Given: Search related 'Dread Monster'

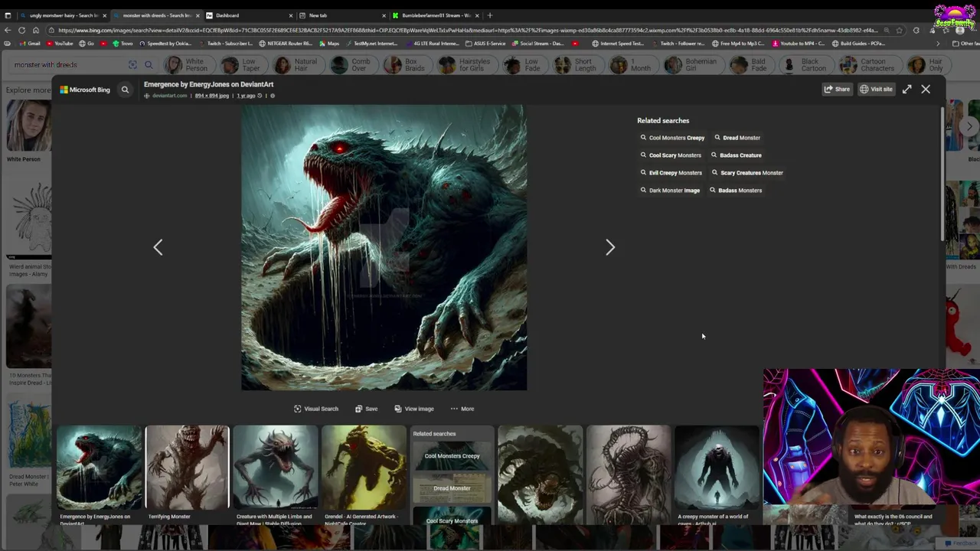Looking at the screenshot, I should pyautogui.click(x=737, y=138).
